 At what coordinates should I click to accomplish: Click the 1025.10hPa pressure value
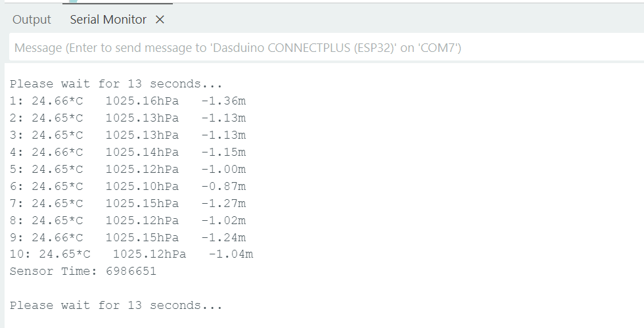pyautogui.click(x=142, y=187)
